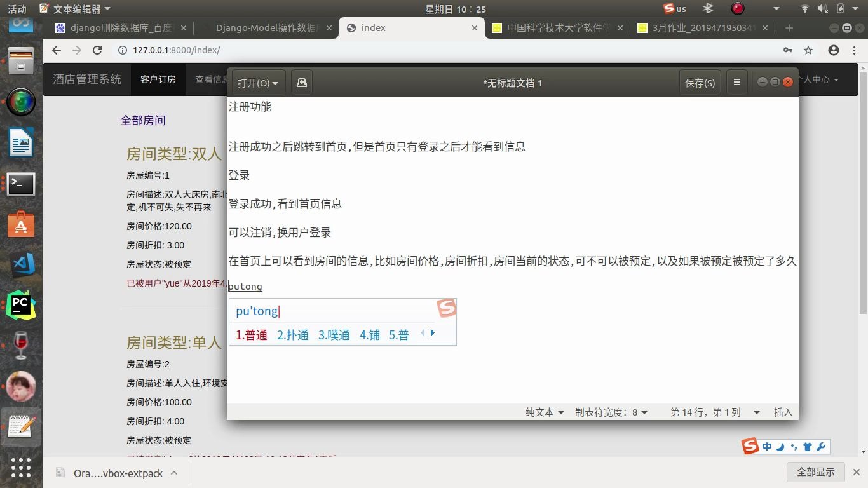The image size is (868, 488).
Task: Select the index tab
Action: [x=411, y=28]
